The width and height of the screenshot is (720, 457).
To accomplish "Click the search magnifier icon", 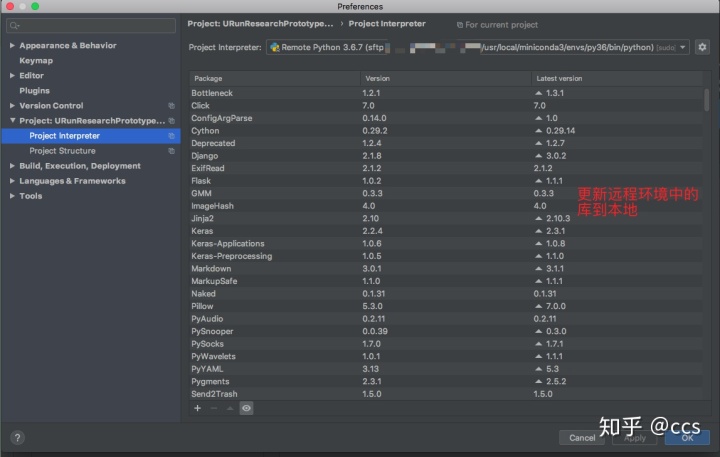I will 14,25.
